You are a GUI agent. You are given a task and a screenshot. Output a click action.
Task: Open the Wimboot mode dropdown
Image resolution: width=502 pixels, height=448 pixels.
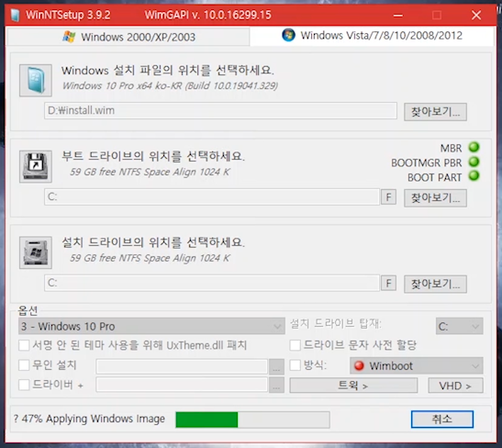point(417,365)
